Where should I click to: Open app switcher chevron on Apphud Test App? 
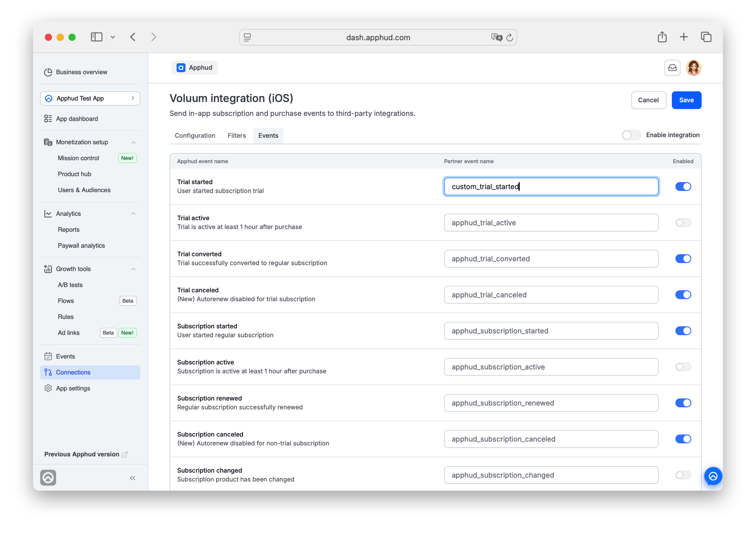click(133, 98)
